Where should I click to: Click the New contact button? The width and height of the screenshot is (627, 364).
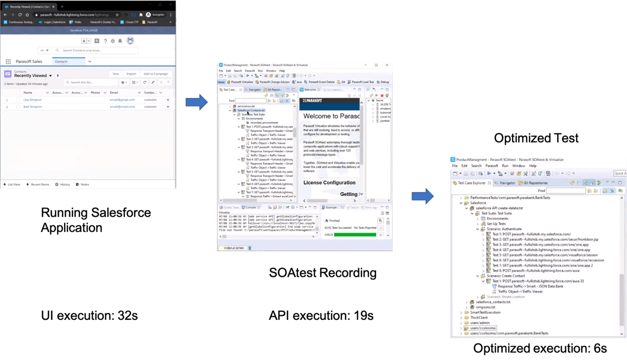(116, 74)
